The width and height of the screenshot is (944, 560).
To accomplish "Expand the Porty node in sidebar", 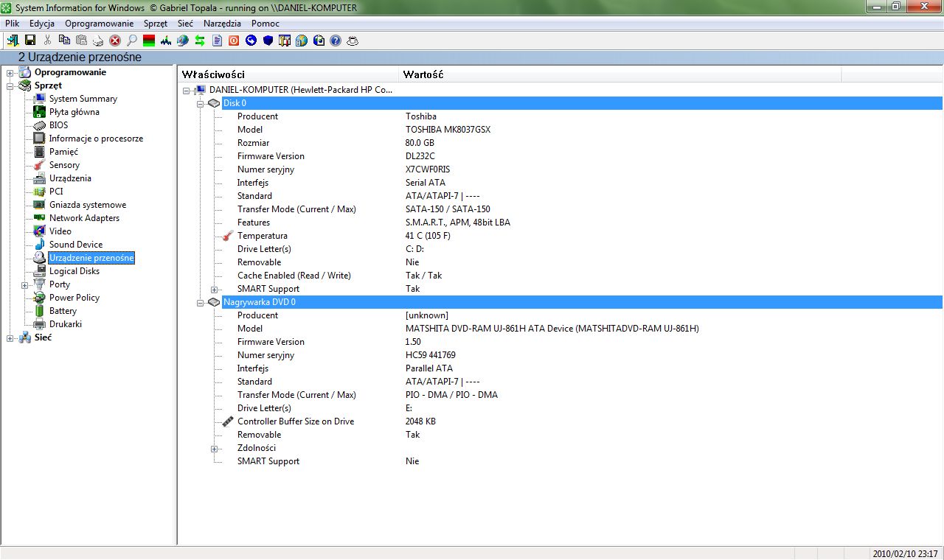I will tap(25, 284).
